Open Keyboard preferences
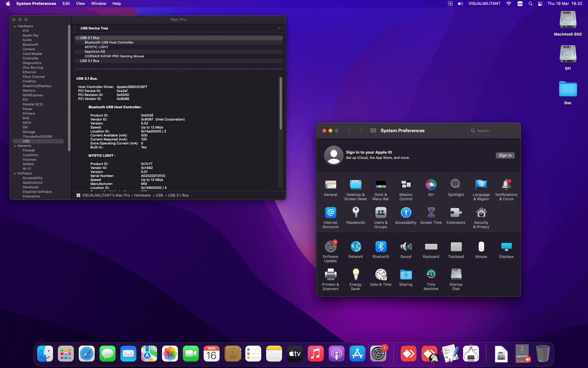 click(x=431, y=246)
